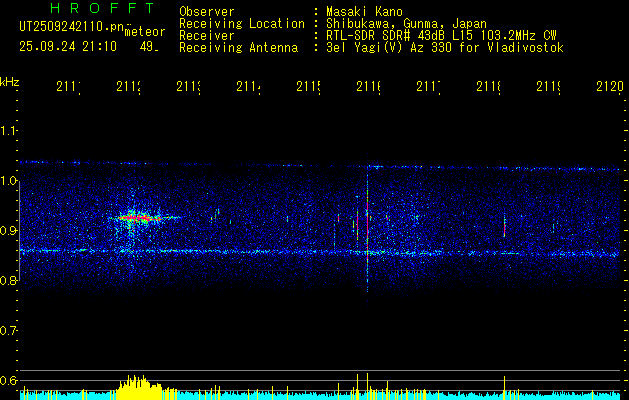Click the meteor count label showing 49
Screen dimensions: 629x400
tap(149, 47)
